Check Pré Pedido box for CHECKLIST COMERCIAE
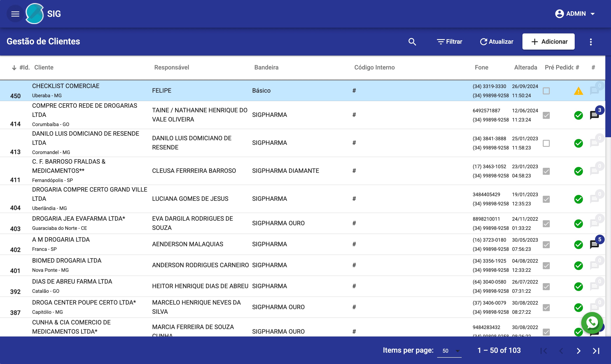This screenshot has width=611, height=364. point(546,91)
